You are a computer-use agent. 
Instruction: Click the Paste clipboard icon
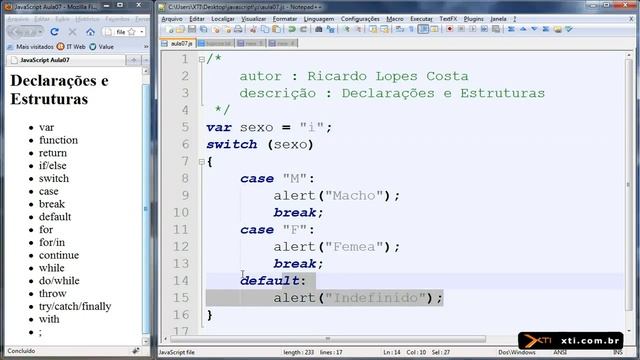tap(276, 29)
